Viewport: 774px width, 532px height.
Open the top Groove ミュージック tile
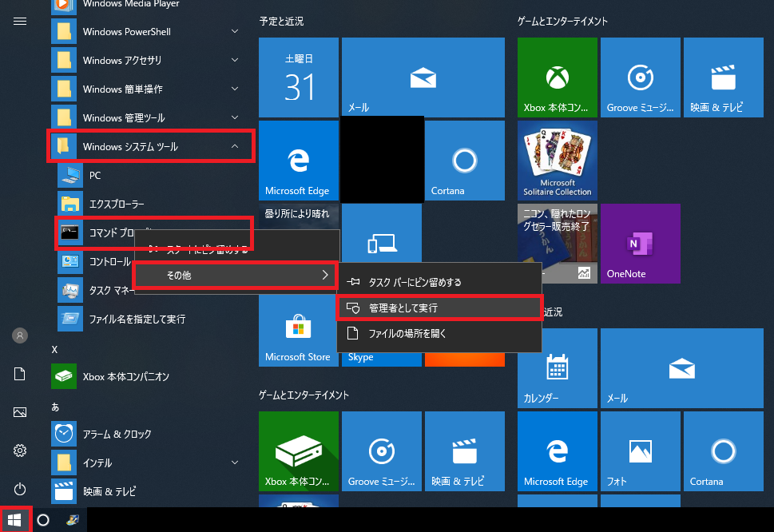tap(641, 77)
